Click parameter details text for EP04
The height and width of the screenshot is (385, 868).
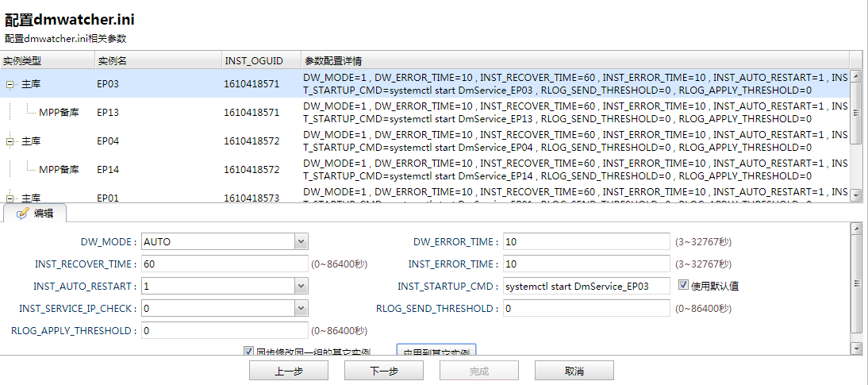pos(575,141)
